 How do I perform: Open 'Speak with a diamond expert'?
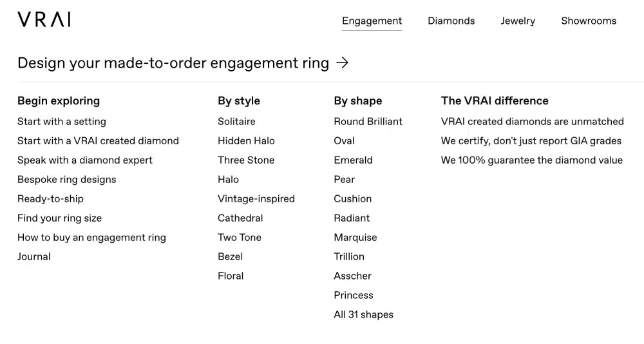click(85, 160)
